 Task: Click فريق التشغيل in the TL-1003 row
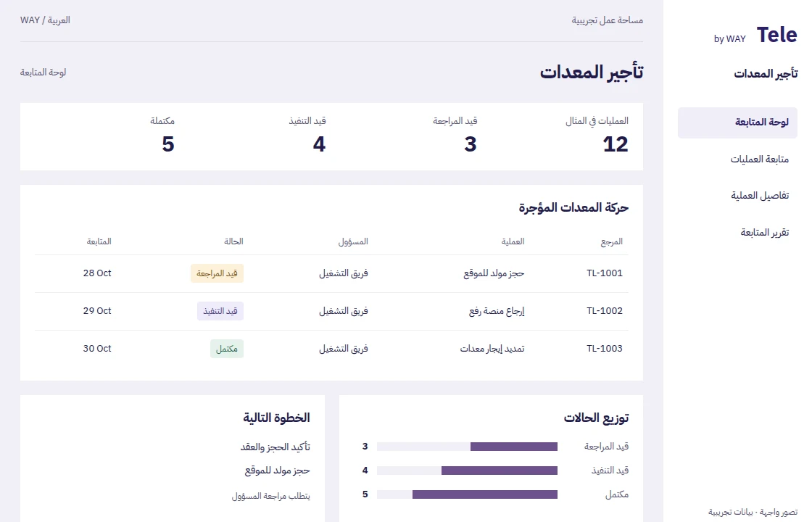tap(344, 349)
